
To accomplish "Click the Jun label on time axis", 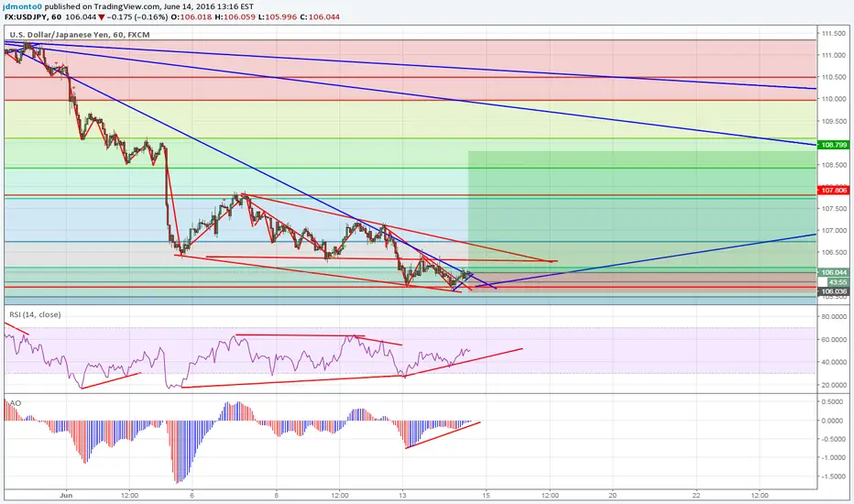I will coord(66,495).
